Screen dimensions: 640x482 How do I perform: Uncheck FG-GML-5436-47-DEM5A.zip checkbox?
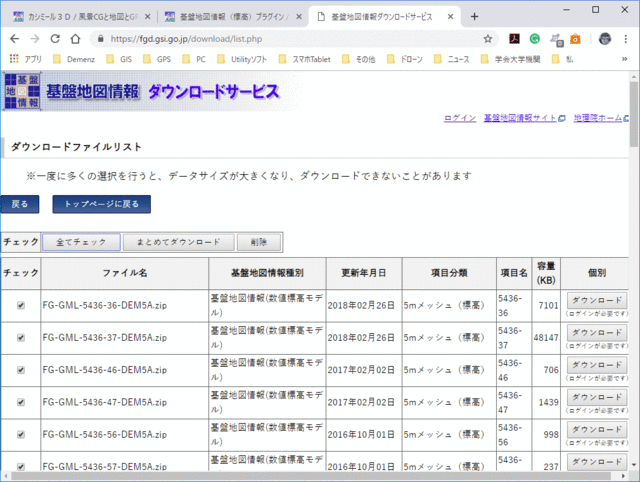(21, 402)
